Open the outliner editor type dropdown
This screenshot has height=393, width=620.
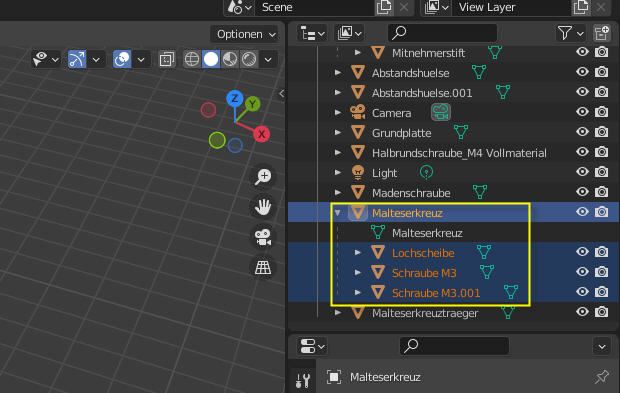click(x=312, y=34)
